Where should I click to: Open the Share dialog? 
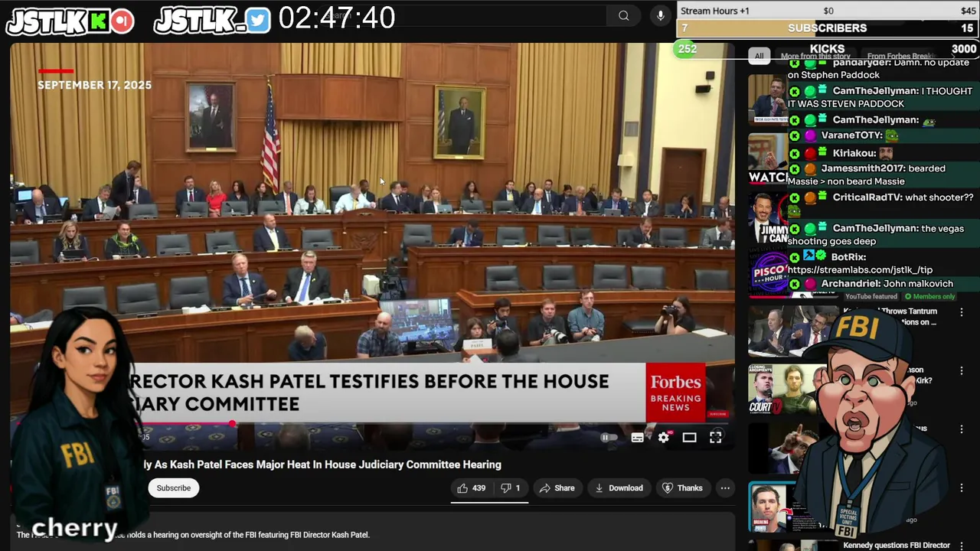557,488
